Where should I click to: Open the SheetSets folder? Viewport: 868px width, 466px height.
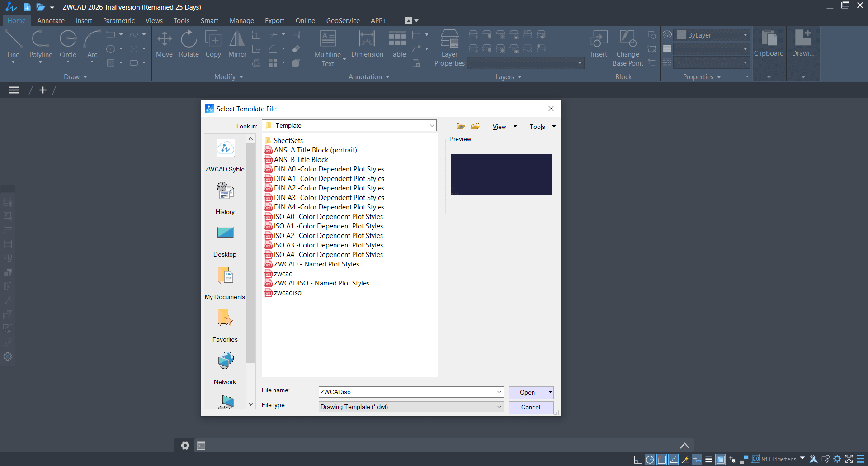(284, 141)
